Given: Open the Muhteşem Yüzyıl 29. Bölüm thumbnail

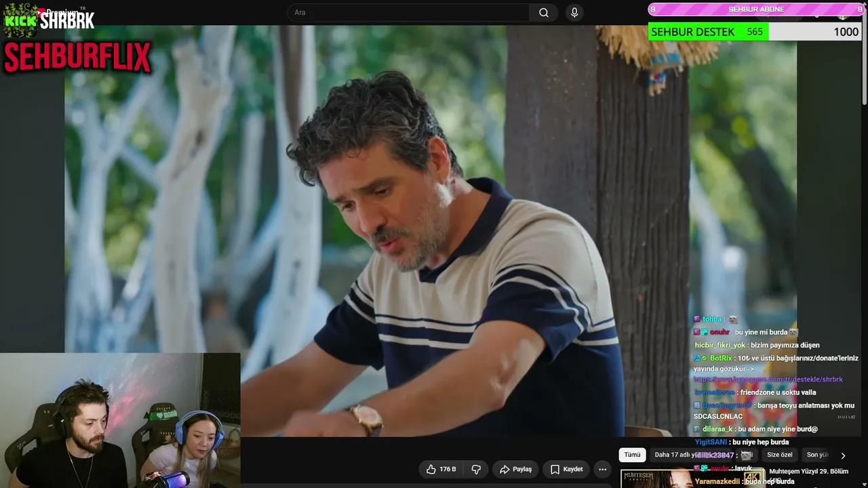Looking at the screenshot, I should (x=692, y=478).
